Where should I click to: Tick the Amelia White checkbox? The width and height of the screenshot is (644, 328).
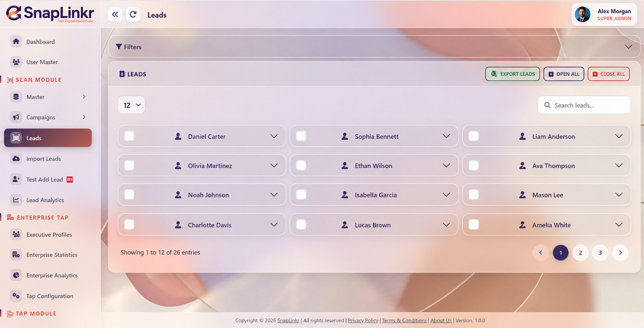coord(474,224)
